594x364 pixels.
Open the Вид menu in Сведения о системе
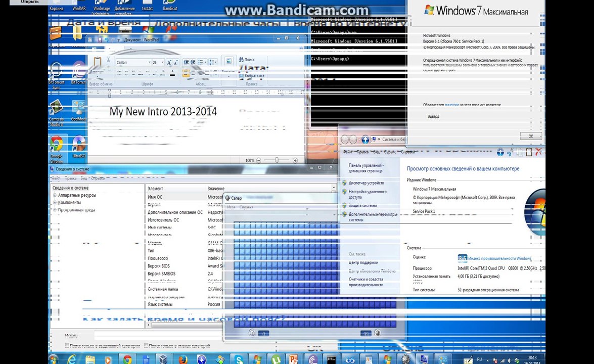click(84, 178)
